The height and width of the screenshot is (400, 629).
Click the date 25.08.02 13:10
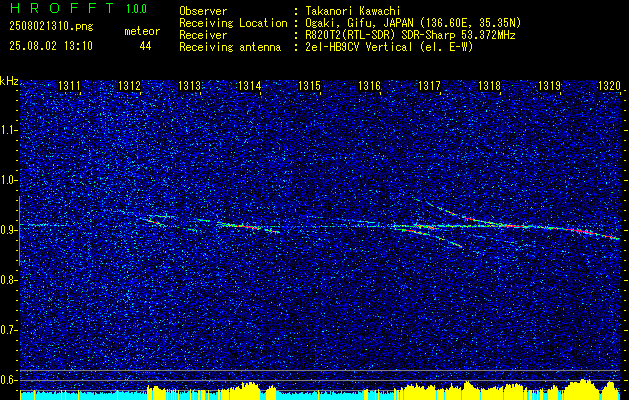(x=51, y=46)
